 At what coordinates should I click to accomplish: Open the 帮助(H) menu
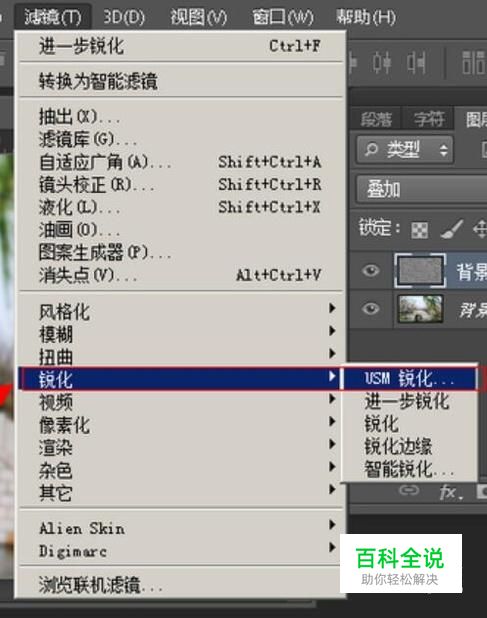click(366, 17)
